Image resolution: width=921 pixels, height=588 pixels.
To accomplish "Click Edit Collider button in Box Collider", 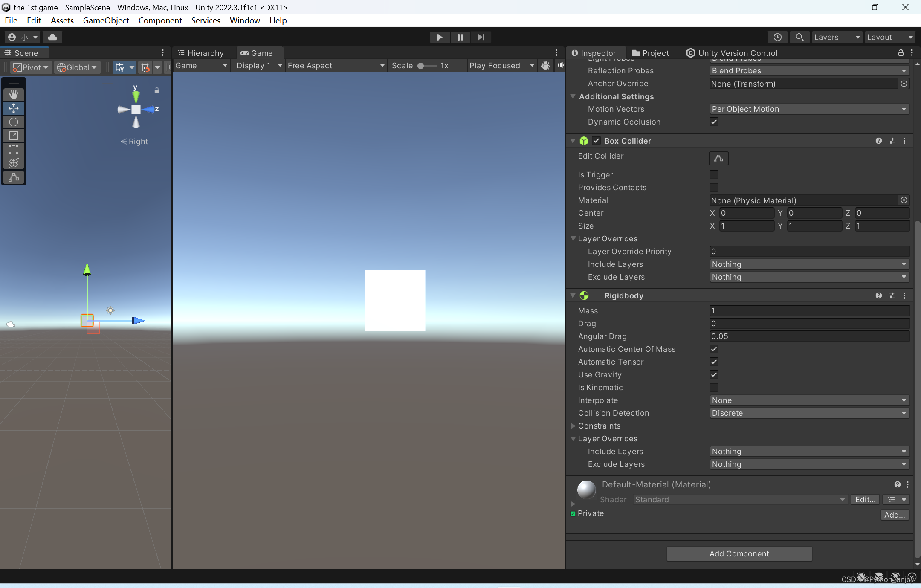I will 718,158.
